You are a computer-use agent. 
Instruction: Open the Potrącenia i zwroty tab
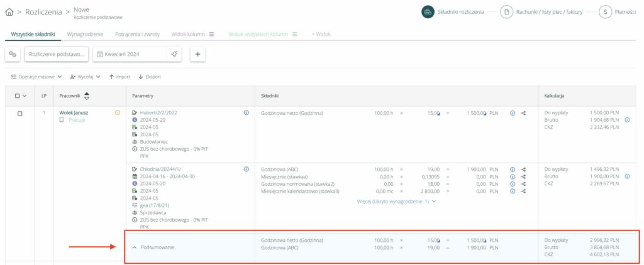(137, 34)
